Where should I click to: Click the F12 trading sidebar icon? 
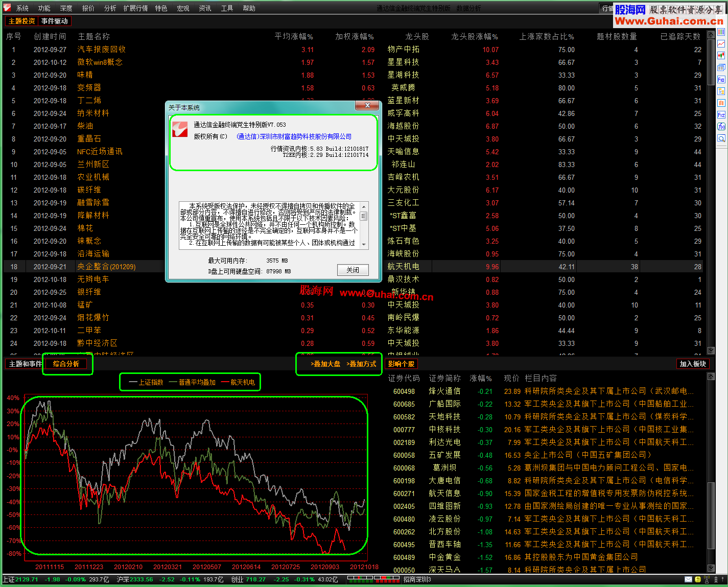[721, 115]
